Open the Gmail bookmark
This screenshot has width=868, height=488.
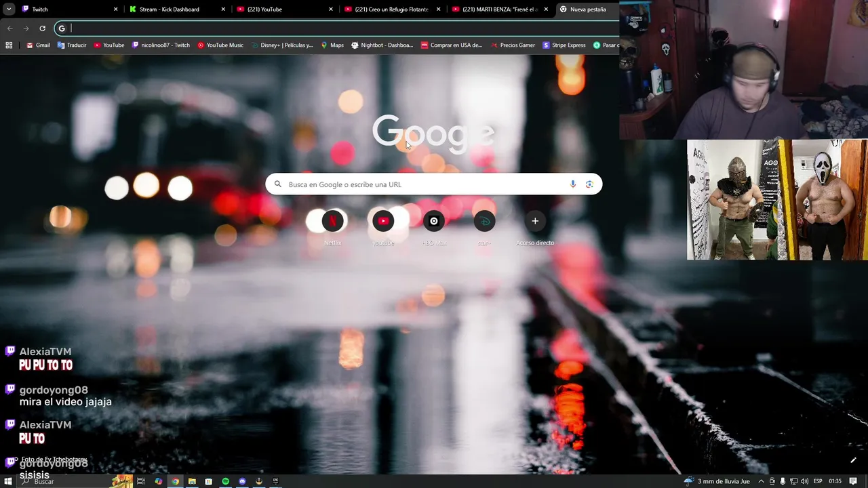pyautogui.click(x=38, y=45)
